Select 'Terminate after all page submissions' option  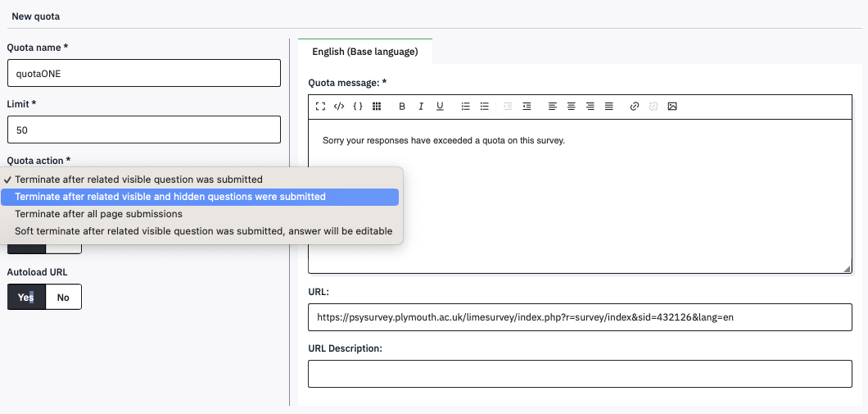pos(98,214)
